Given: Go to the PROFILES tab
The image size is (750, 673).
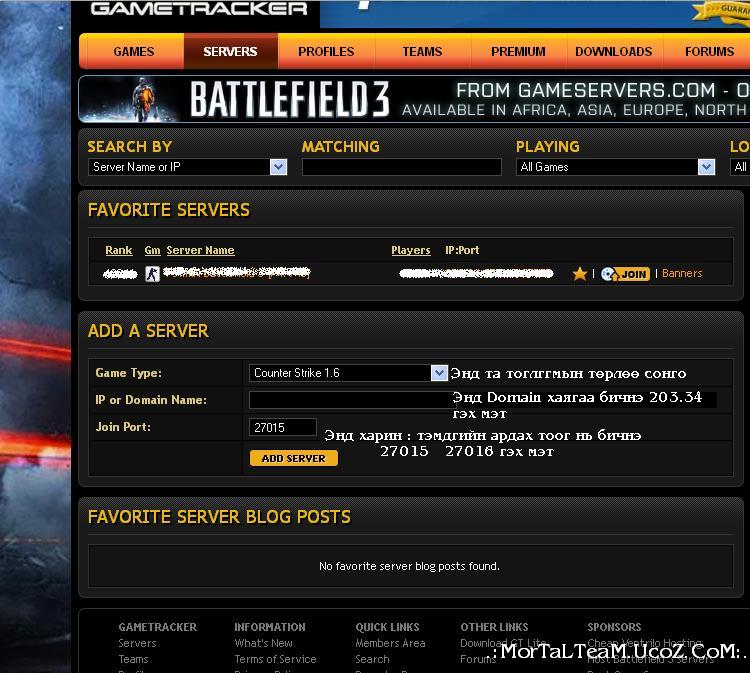Looking at the screenshot, I should point(326,52).
